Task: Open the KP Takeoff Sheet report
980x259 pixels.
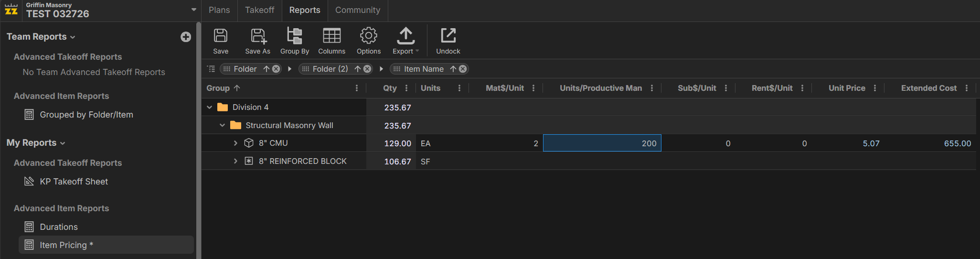Action: [x=74, y=182]
